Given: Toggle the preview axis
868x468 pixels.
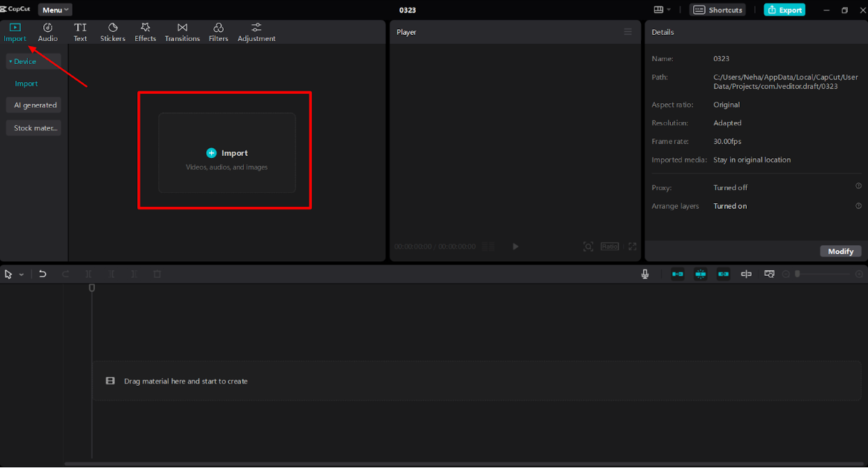Looking at the screenshot, I should [x=746, y=274].
